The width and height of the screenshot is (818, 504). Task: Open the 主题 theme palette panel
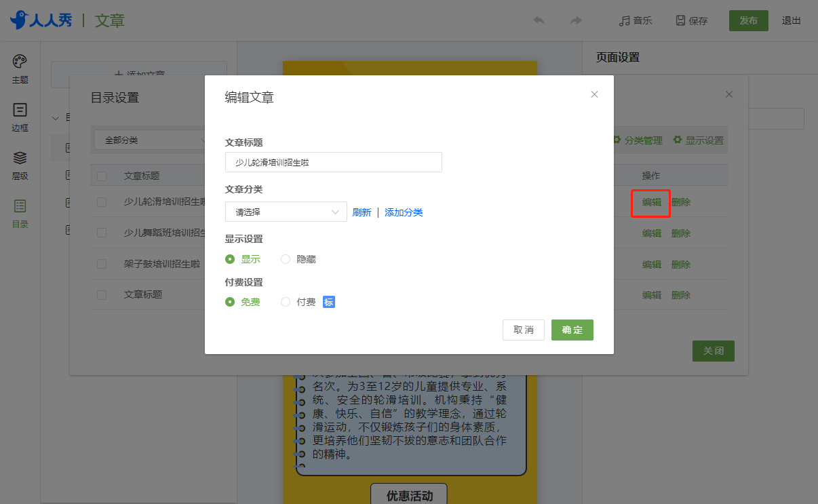20,69
